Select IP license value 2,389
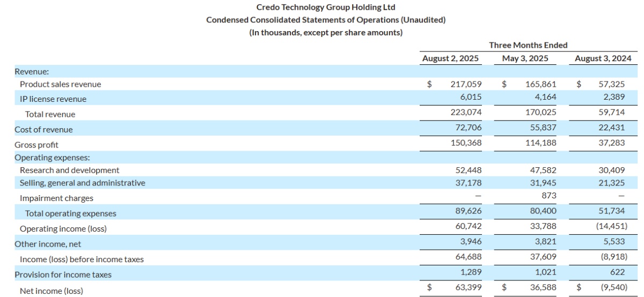The width and height of the screenshot is (644, 297). point(614,97)
